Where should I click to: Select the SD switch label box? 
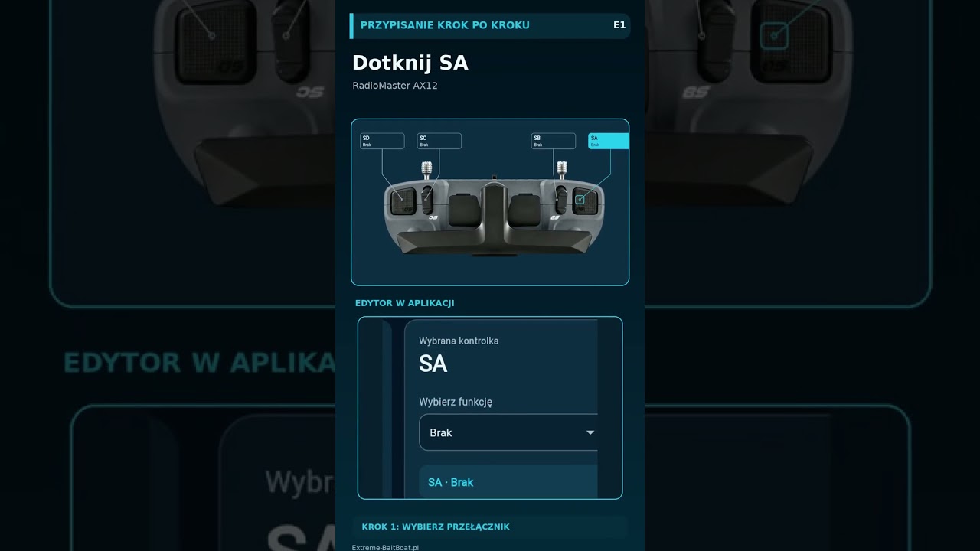coord(382,141)
